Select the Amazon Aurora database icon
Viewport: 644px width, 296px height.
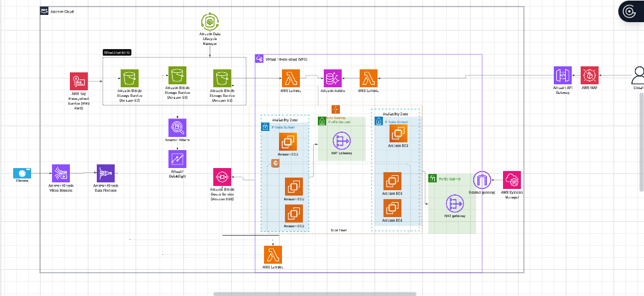333,78
